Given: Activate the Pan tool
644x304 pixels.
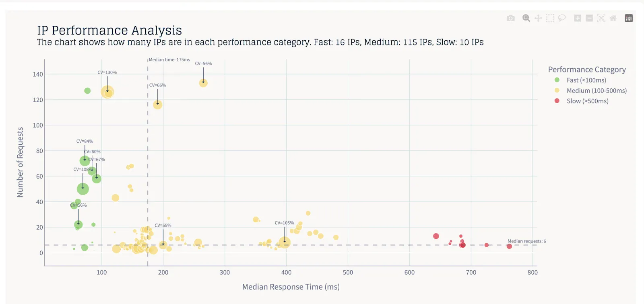Looking at the screenshot, I should click(538, 18).
